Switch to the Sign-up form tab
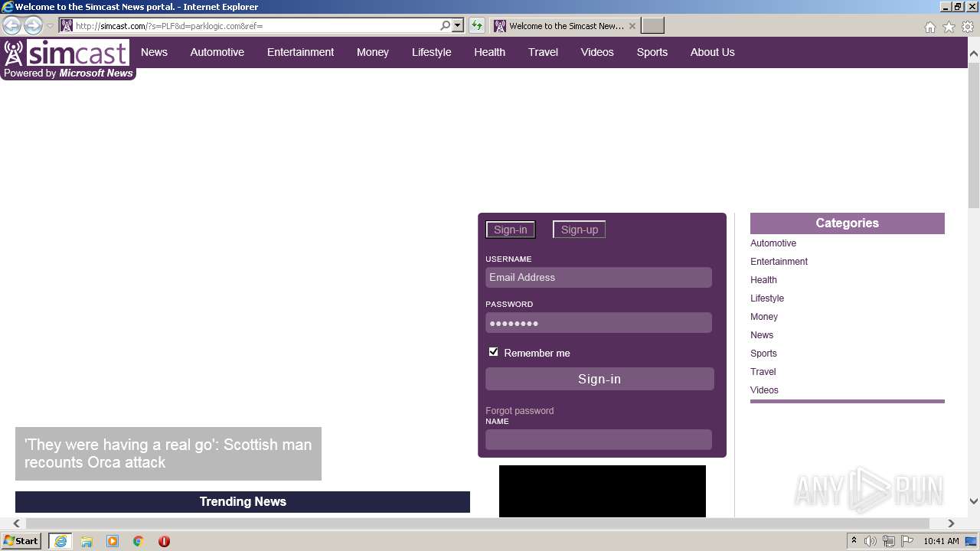Image resolution: width=980 pixels, height=551 pixels. pos(580,230)
